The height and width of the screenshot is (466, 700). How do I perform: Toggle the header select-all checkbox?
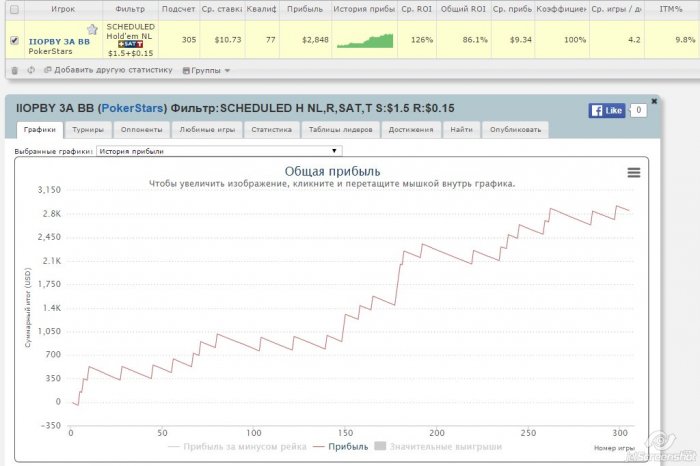pos(14,9)
